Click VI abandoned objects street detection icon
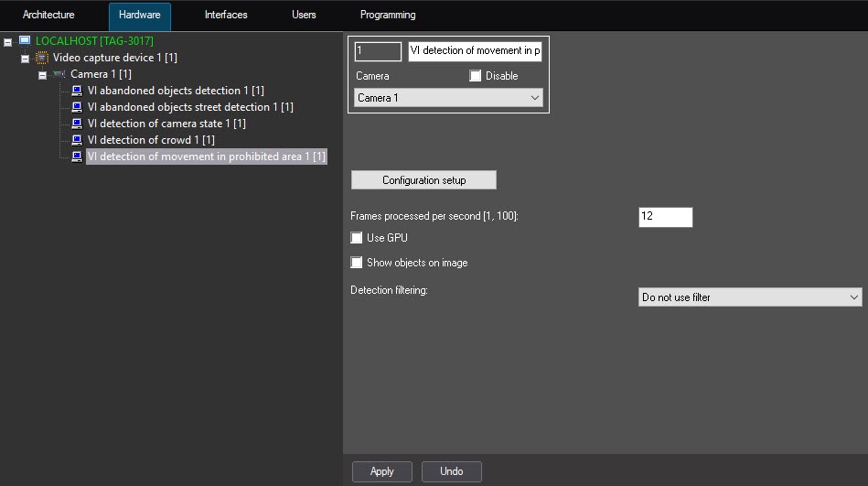 (77, 107)
